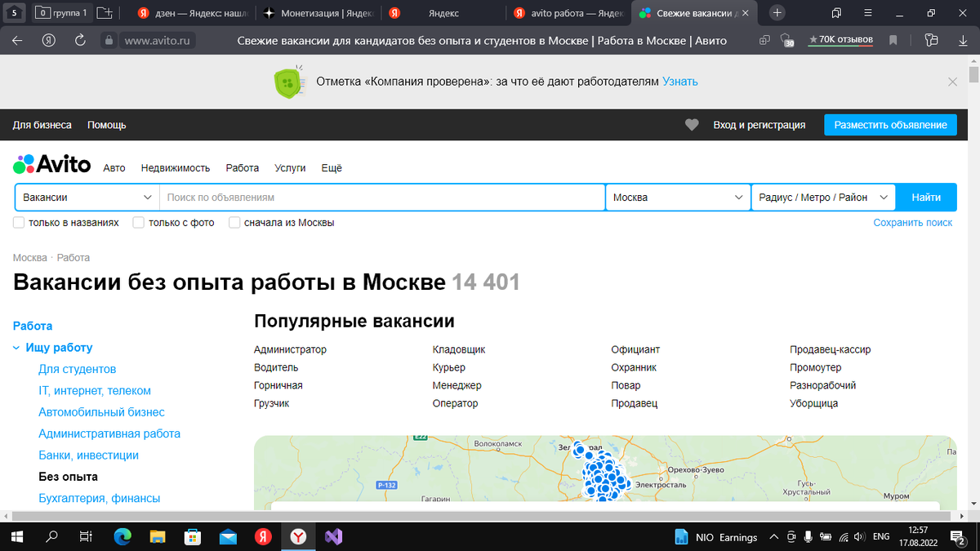Viewport: 980px width, 551px height.
Task: Close the 'Компания проверена' banner
Action: point(952,82)
